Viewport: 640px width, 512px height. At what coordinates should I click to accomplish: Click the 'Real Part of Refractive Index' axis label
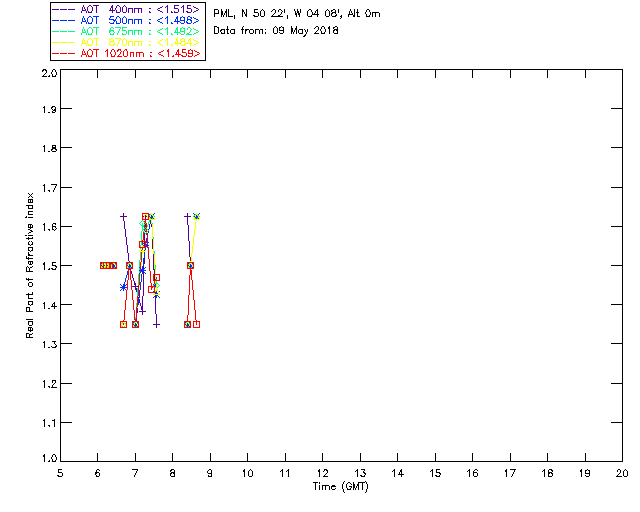(29, 265)
